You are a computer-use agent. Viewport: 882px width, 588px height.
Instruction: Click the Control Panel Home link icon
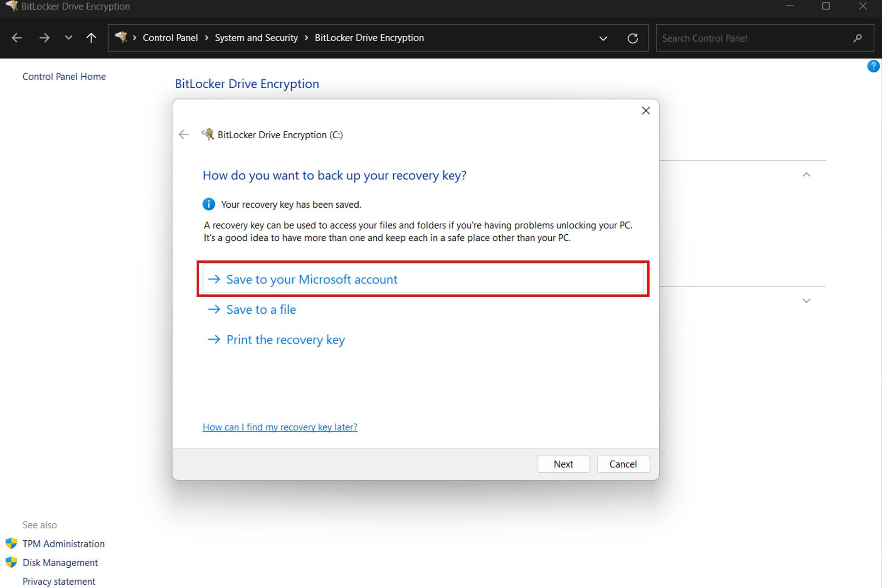point(64,77)
